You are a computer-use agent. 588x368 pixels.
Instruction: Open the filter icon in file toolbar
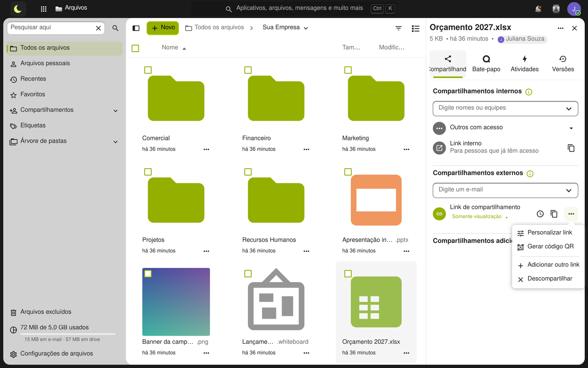tap(398, 28)
